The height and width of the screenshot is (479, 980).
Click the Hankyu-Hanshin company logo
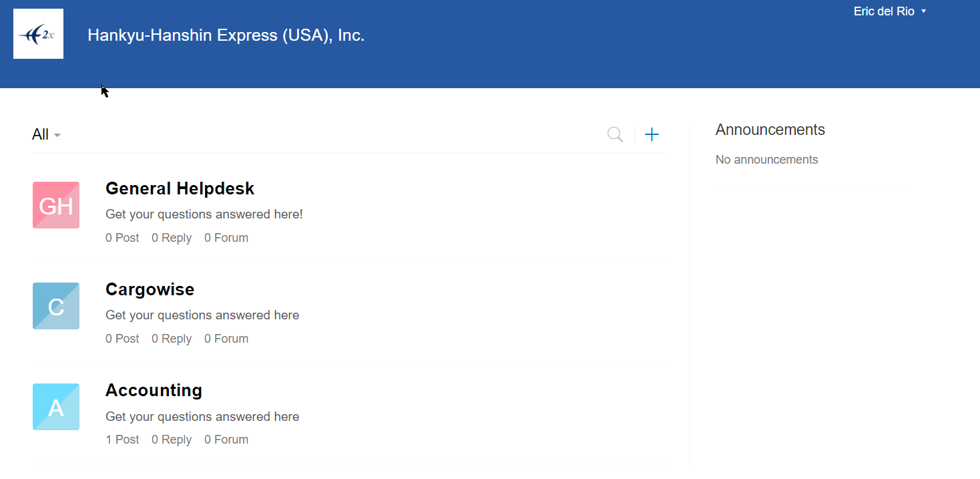pos(38,34)
